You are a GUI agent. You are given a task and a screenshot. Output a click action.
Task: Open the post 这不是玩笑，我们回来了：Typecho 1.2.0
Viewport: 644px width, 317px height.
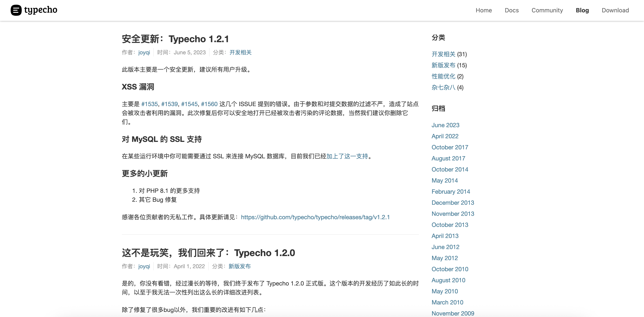(208, 253)
